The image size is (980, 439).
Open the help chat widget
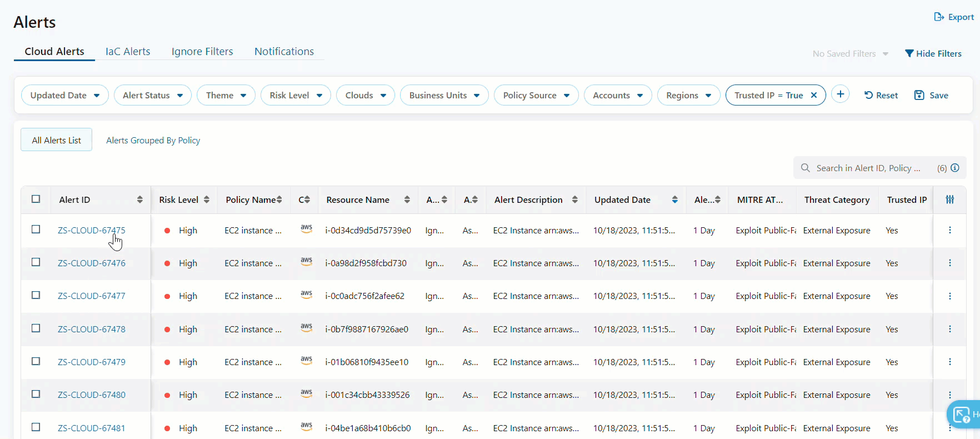[963, 414]
